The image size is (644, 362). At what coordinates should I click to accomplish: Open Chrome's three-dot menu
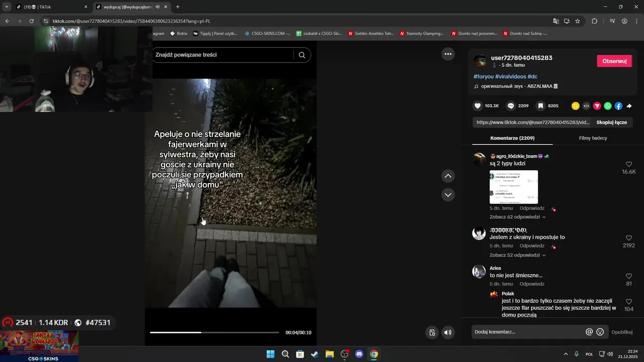[x=637, y=21]
